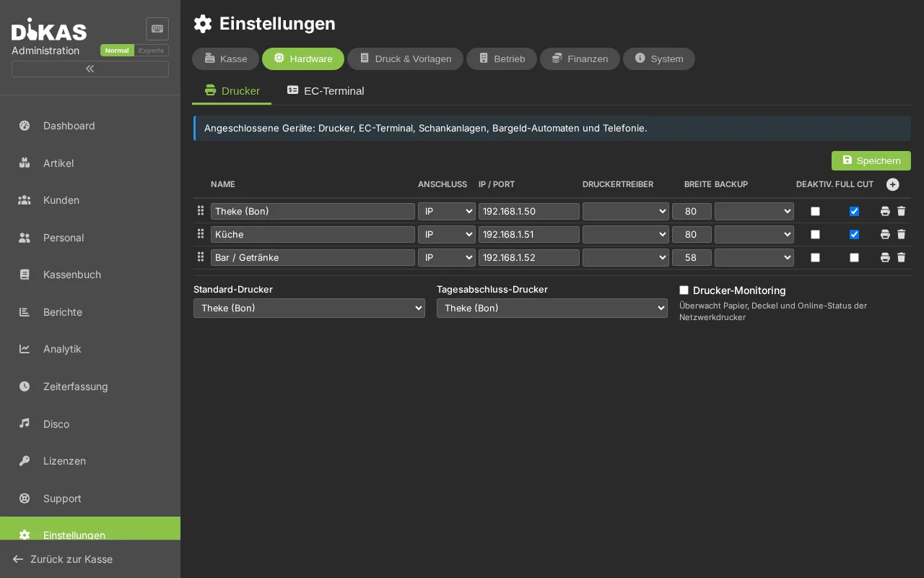Open Backup dropdown for Küche row
This screenshot has height=578, width=924.
[x=754, y=234]
